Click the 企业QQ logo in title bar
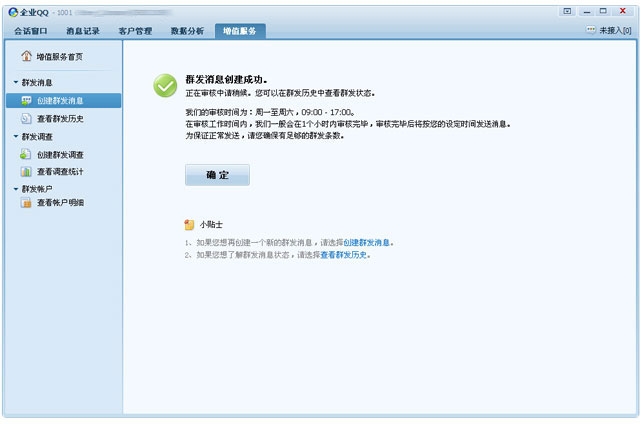Image resolution: width=642 pixels, height=424 pixels. pos(13,12)
